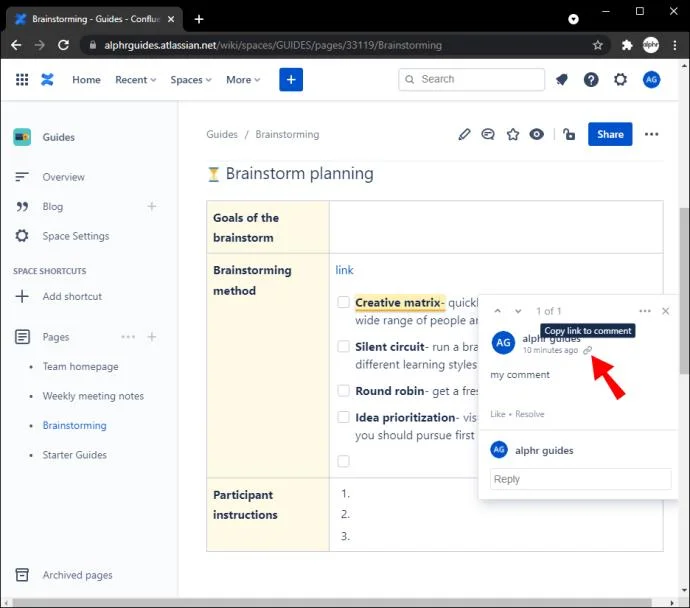Expand the Spaces dropdown
Image resolution: width=690 pixels, height=608 pixels.
(191, 80)
